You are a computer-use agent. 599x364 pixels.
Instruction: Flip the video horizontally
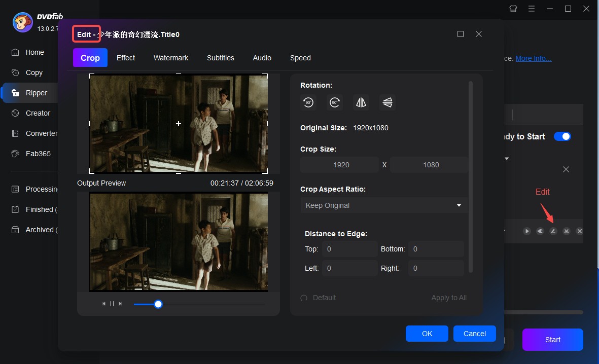[x=361, y=102]
